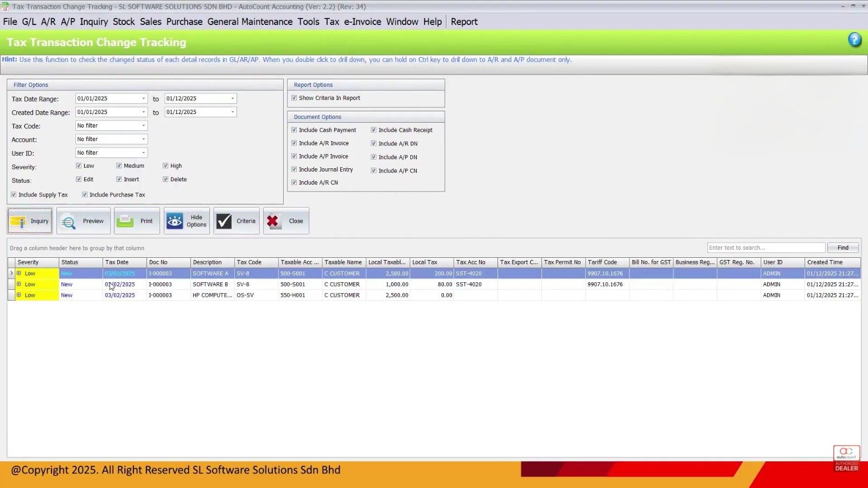Open Tax Date Range end date dropdown
Screen dimensions: 868x488
pyautogui.click(x=232, y=99)
